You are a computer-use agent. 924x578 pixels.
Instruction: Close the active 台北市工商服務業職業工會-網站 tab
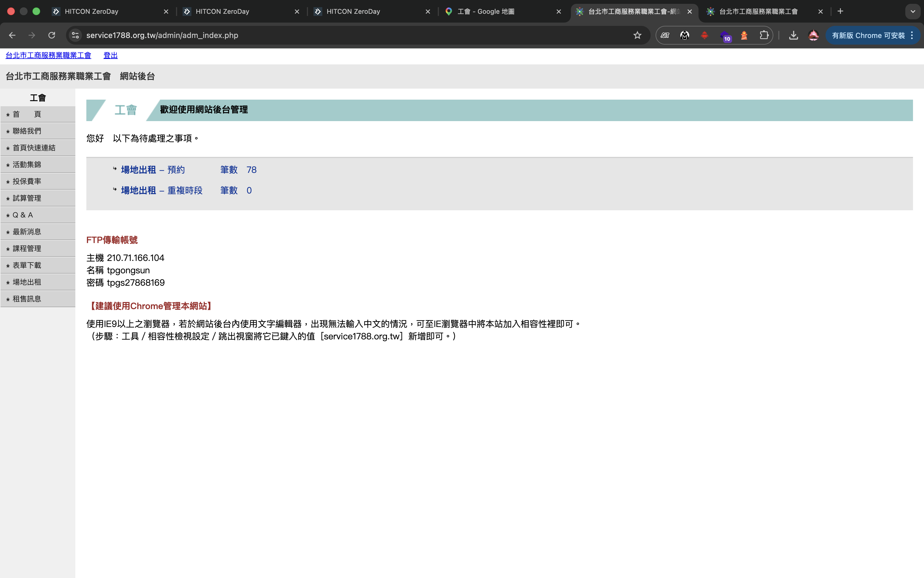(690, 12)
